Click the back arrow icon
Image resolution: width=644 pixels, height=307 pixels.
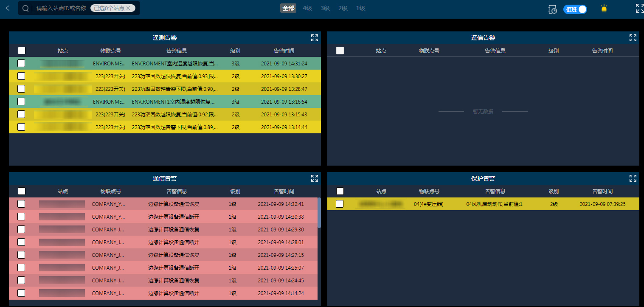tap(8, 8)
